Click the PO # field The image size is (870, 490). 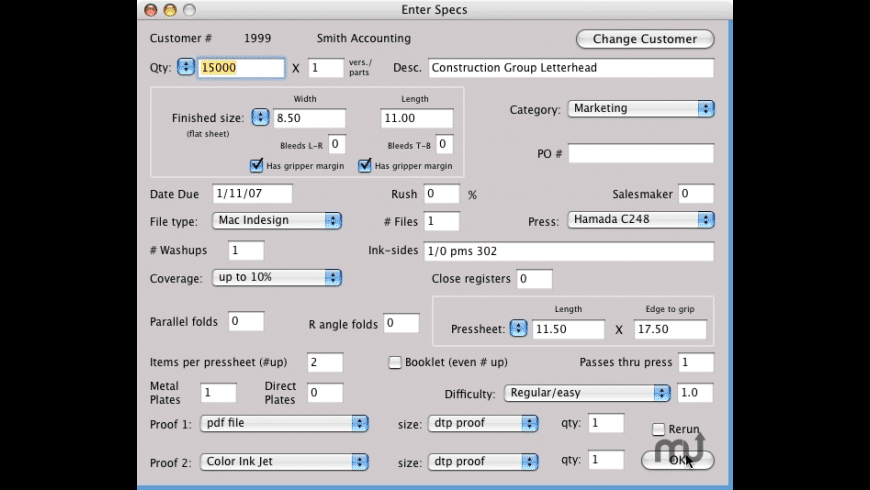[641, 153]
